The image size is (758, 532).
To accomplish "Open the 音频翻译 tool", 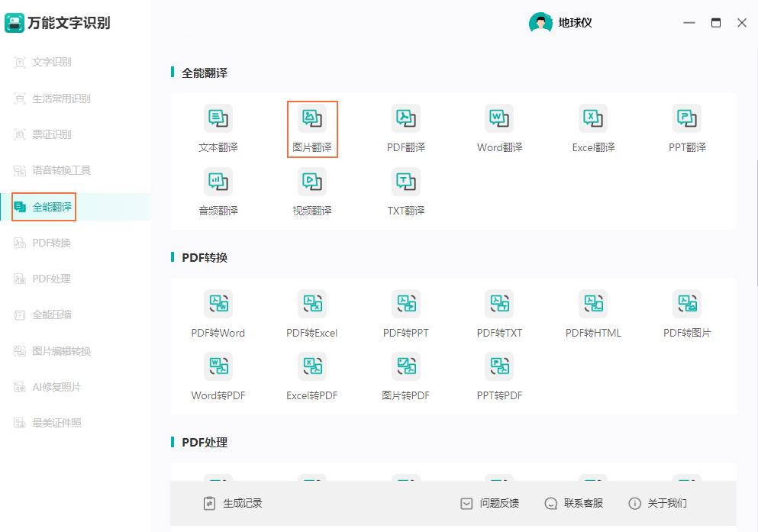I will tap(218, 190).
